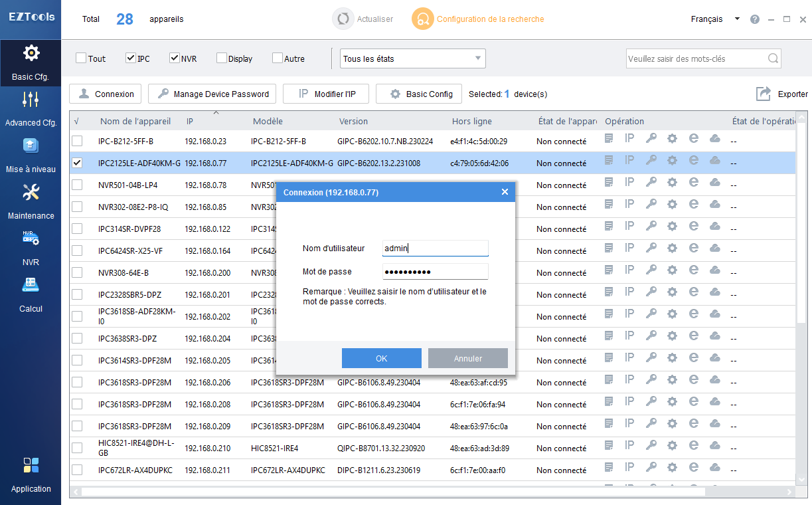Open Configuration de la recherche
The height and width of the screenshot is (505, 812).
pyautogui.click(x=478, y=19)
